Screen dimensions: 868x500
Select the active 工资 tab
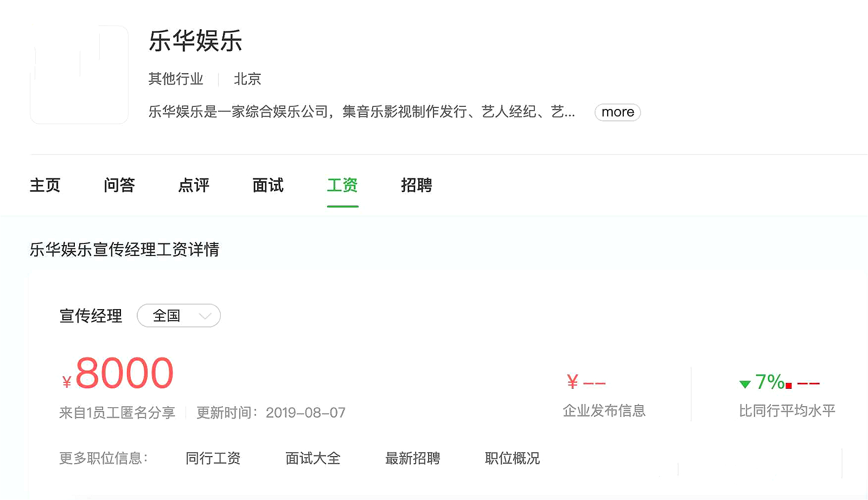[x=342, y=186]
